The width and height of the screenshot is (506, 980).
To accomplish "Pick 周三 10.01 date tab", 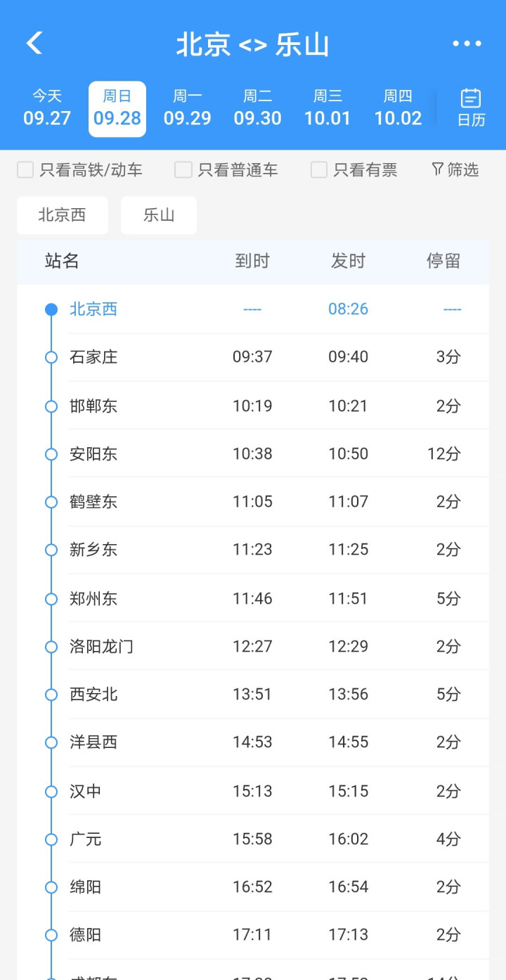I will tap(327, 108).
